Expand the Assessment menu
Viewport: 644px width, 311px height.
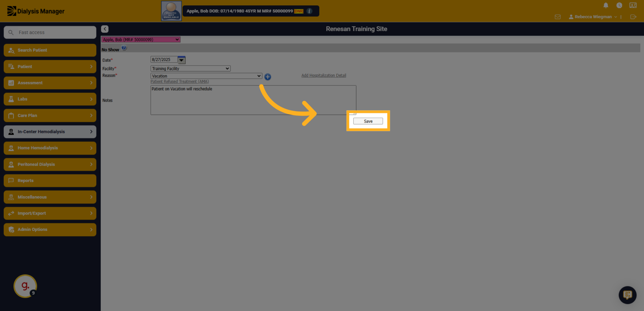pos(50,83)
